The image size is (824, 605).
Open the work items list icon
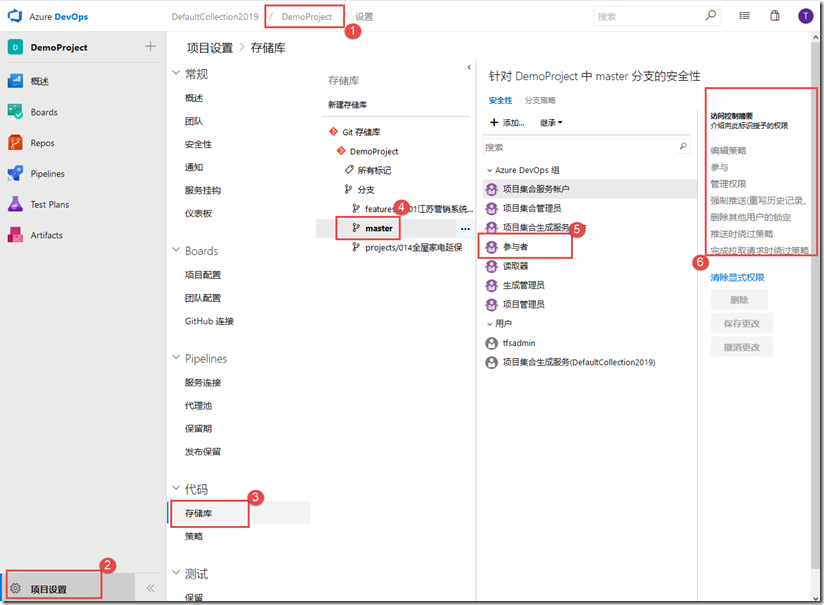pyautogui.click(x=744, y=16)
